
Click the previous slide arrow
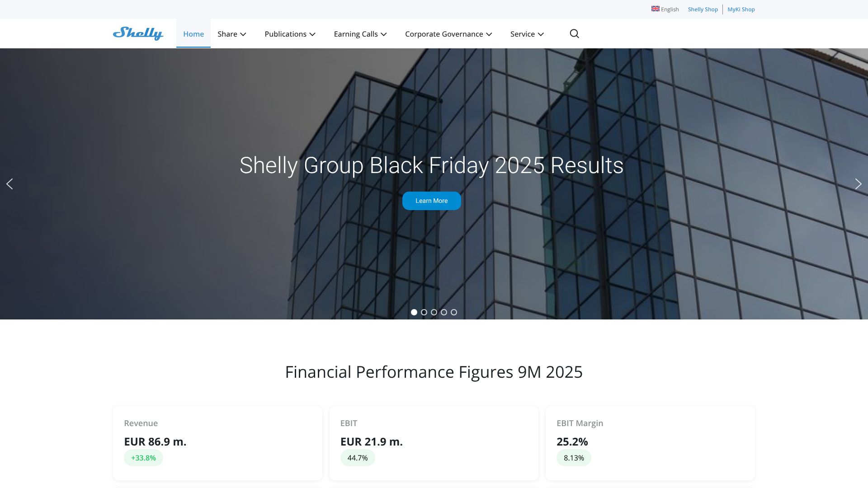coord(9,184)
